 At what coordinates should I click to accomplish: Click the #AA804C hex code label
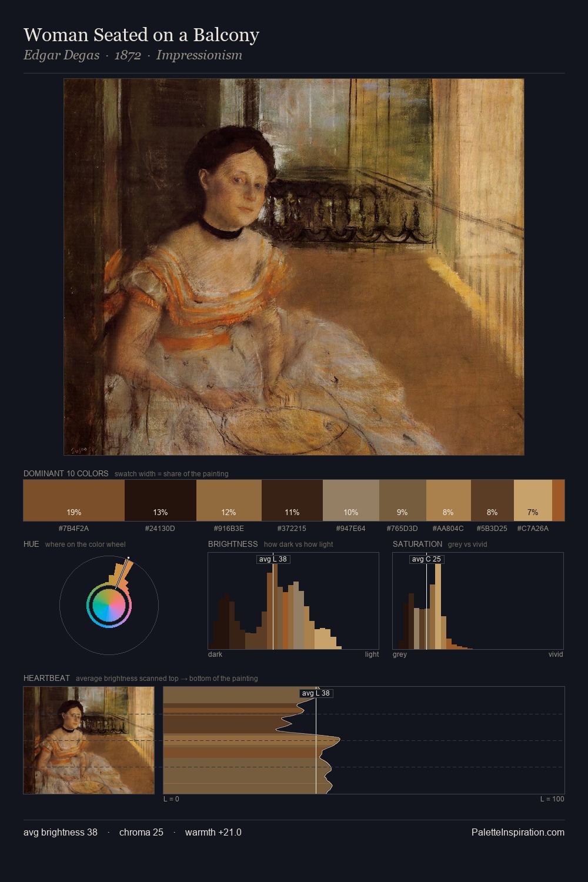pyautogui.click(x=449, y=529)
